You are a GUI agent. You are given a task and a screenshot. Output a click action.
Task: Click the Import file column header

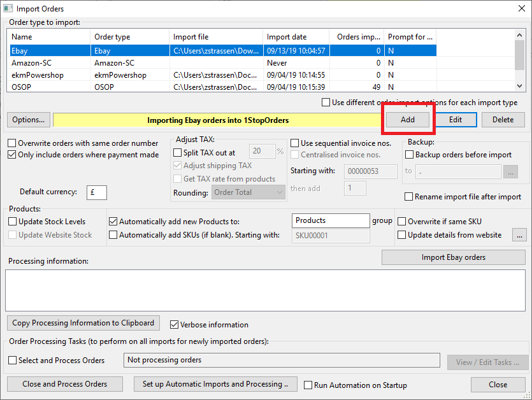point(216,37)
